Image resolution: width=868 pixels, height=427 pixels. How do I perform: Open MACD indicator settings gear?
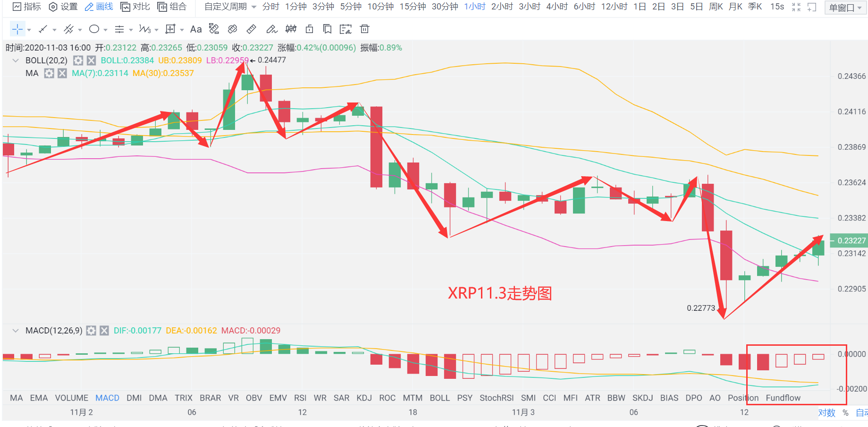coord(91,331)
